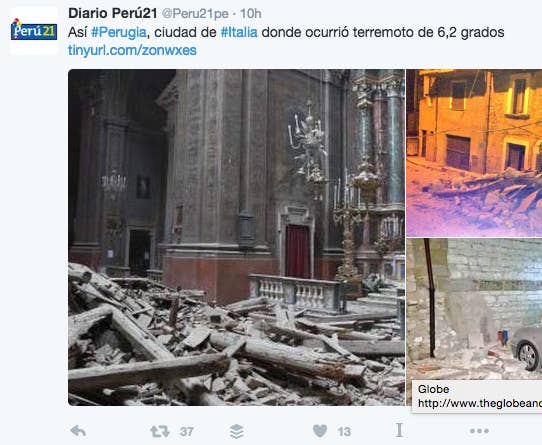Click the theglobeand URL in tooltip
Image resolution: width=542 pixels, height=445 pixels.
click(x=480, y=404)
